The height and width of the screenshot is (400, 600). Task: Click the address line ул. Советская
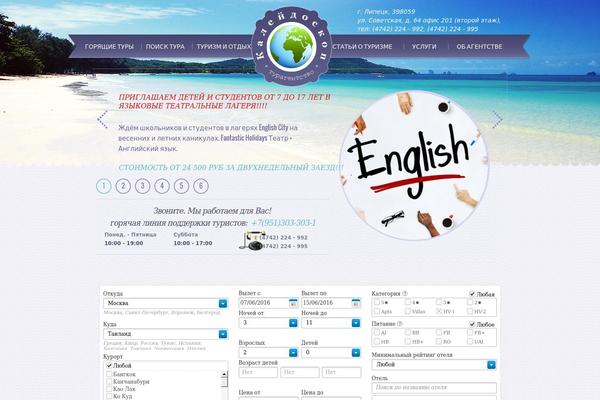pyautogui.click(x=429, y=20)
